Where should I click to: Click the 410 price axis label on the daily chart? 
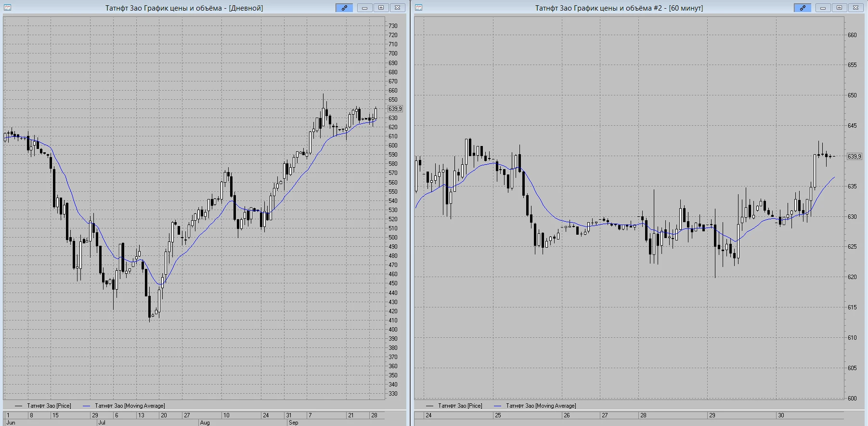click(393, 320)
